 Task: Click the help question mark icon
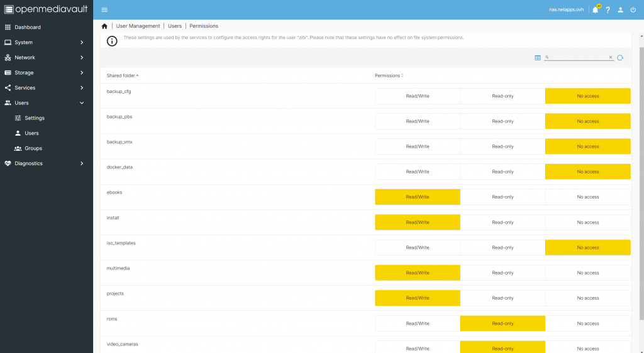point(608,10)
